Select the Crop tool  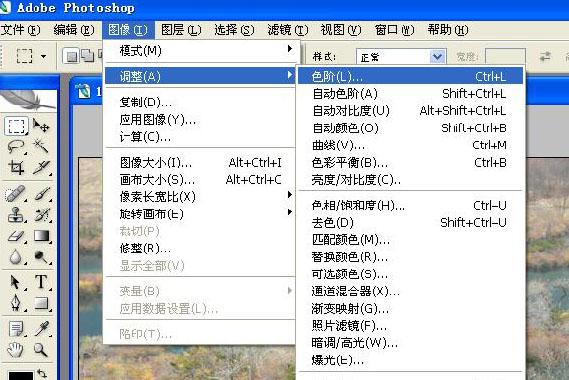coord(16,167)
